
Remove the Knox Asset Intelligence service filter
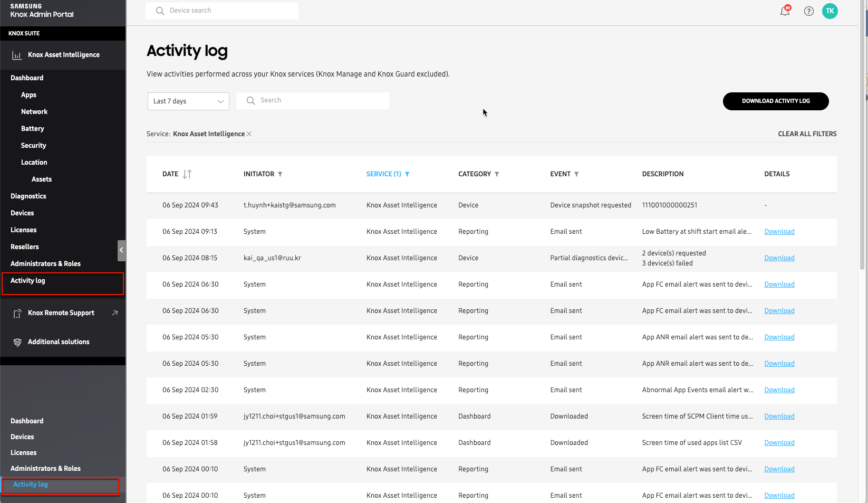pyautogui.click(x=249, y=134)
